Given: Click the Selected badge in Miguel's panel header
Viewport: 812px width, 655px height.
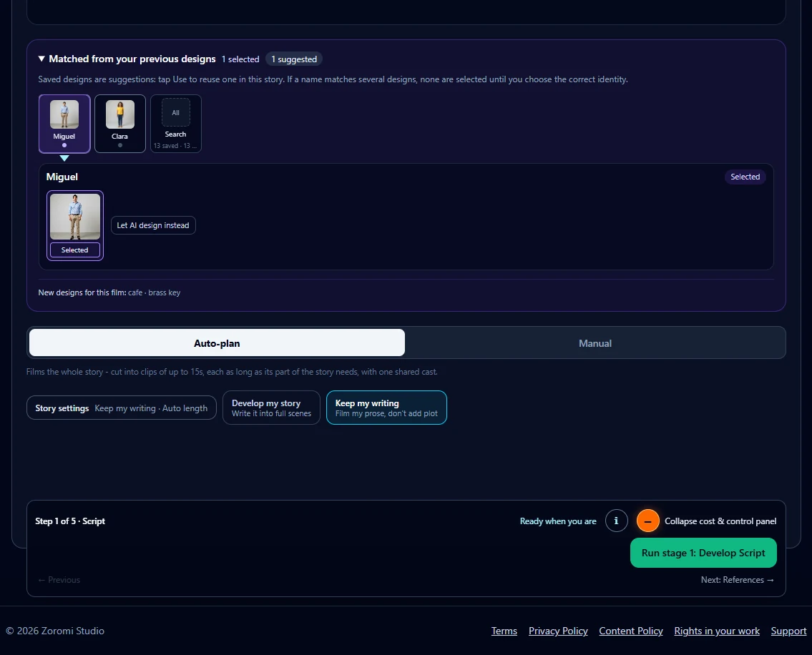Looking at the screenshot, I should pyautogui.click(x=745, y=177).
